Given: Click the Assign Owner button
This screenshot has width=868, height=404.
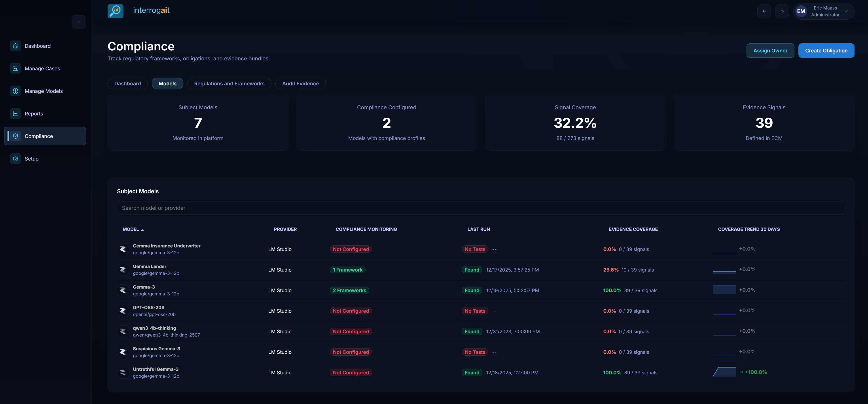Looking at the screenshot, I should pyautogui.click(x=770, y=50).
